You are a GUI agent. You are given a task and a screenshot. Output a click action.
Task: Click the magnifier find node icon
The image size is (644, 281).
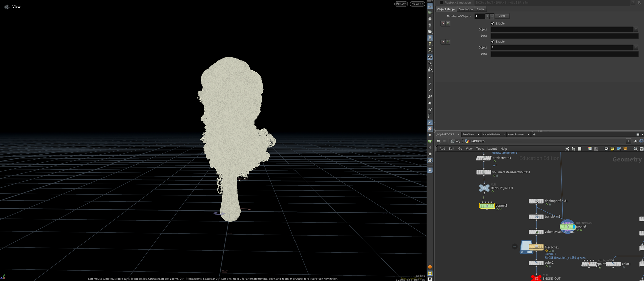coord(635,149)
